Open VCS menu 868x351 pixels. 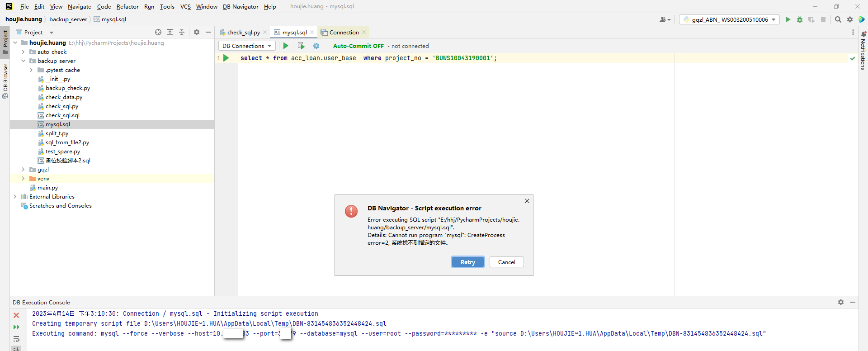click(185, 6)
